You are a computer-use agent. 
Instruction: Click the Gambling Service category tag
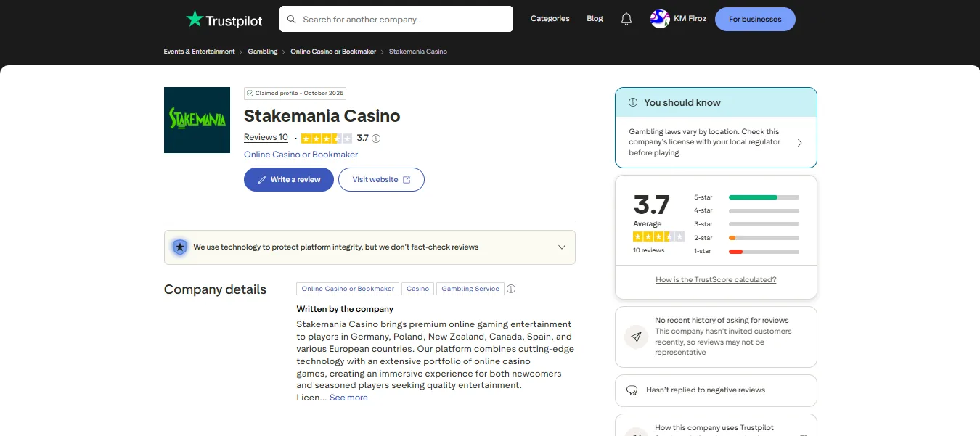[x=470, y=289]
